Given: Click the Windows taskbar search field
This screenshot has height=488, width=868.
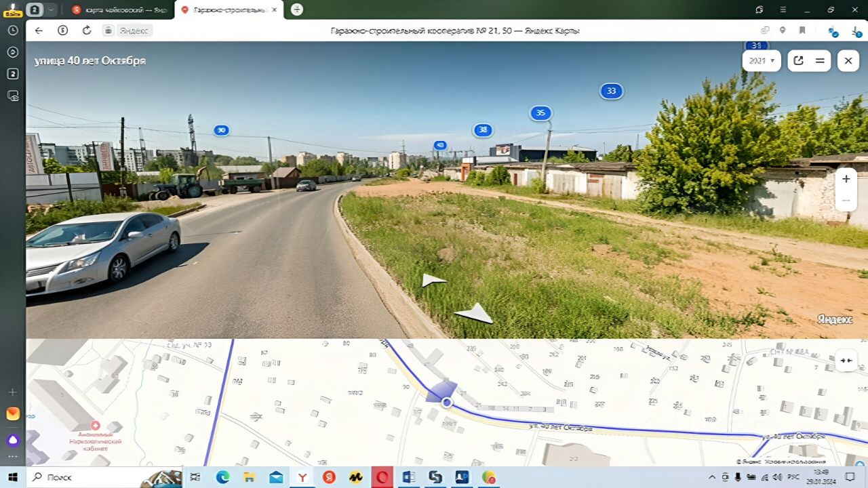Looking at the screenshot, I should (x=104, y=477).
